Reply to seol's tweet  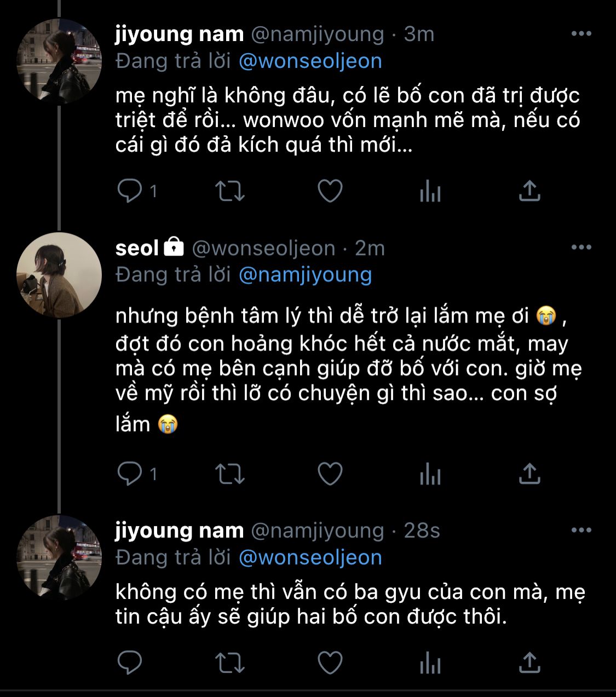pos(130,474)
